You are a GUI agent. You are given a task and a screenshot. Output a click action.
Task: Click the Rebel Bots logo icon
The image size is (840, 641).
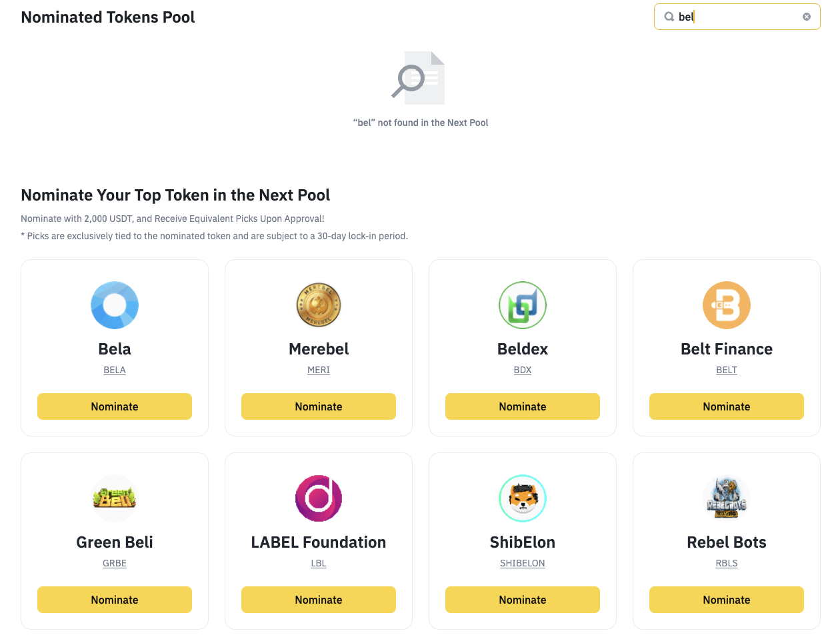[727, 498]
